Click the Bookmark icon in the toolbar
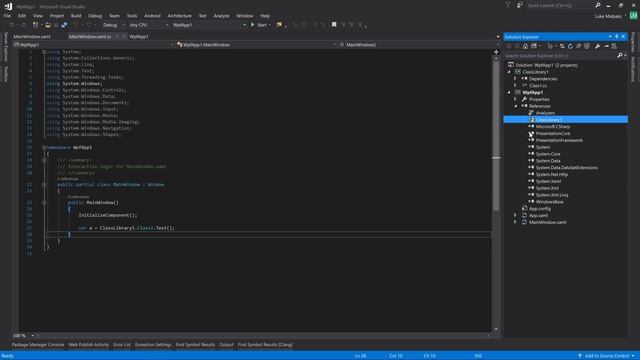This screenshot has width=640, height=360. (334, 25)
